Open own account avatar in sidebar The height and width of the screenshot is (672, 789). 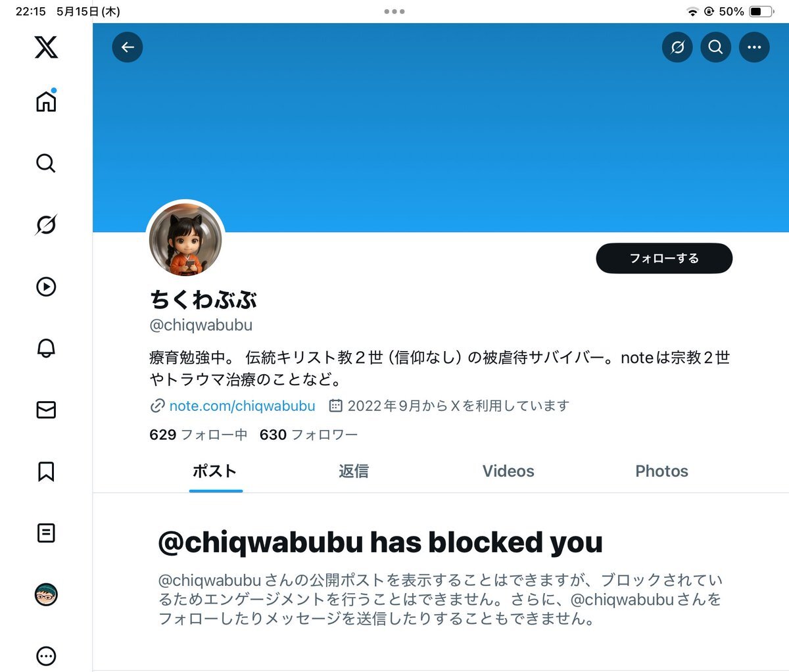pyautogui.click(x=46, y=594)
